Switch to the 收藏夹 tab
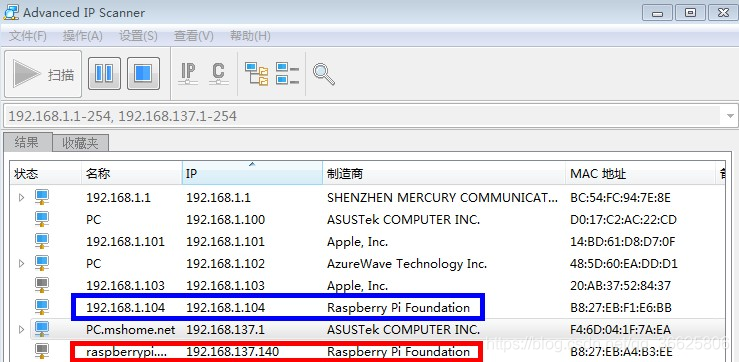This screenshot has width=739, height=362. coord(80,143)
